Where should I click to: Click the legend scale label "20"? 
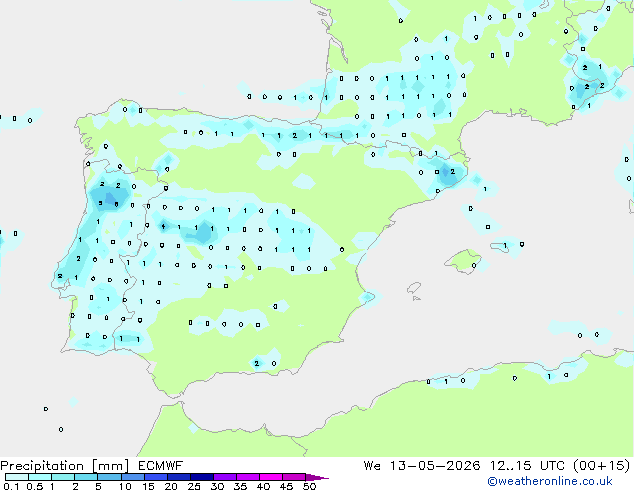171,486
